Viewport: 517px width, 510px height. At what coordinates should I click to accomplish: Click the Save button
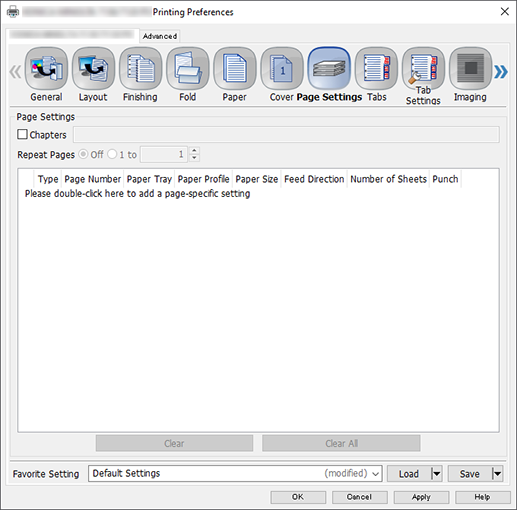coord(470,474)
